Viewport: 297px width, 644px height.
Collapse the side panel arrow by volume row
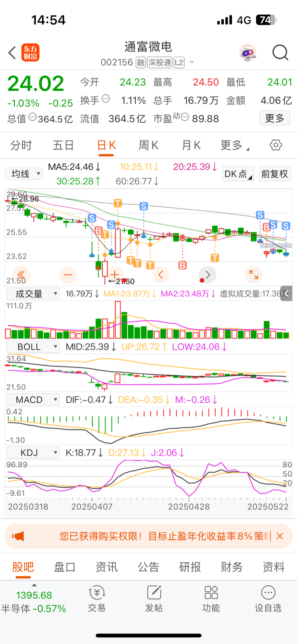(x=287, y=294)
